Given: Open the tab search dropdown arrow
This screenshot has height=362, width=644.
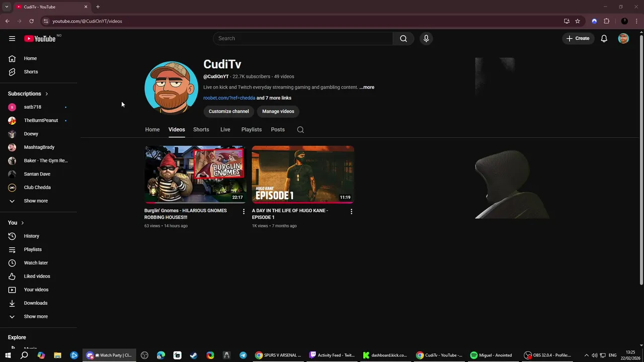Looking at the screenshot, I should point(7,7).
